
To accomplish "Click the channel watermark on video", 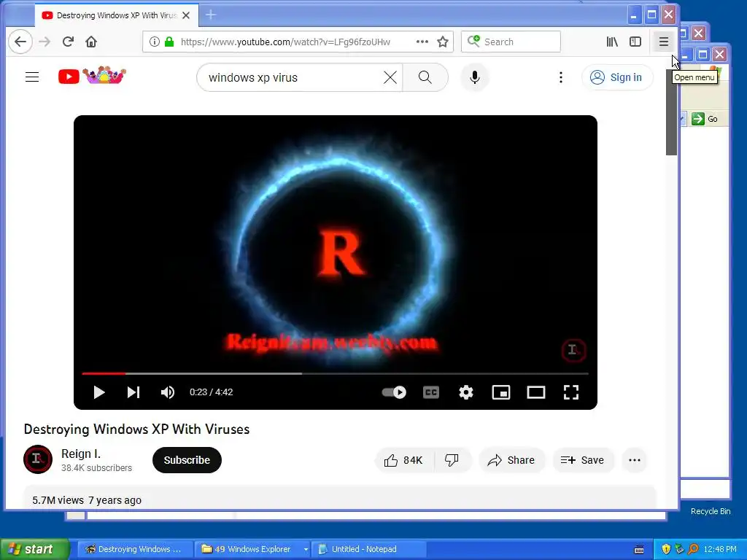I will (573, 351).
